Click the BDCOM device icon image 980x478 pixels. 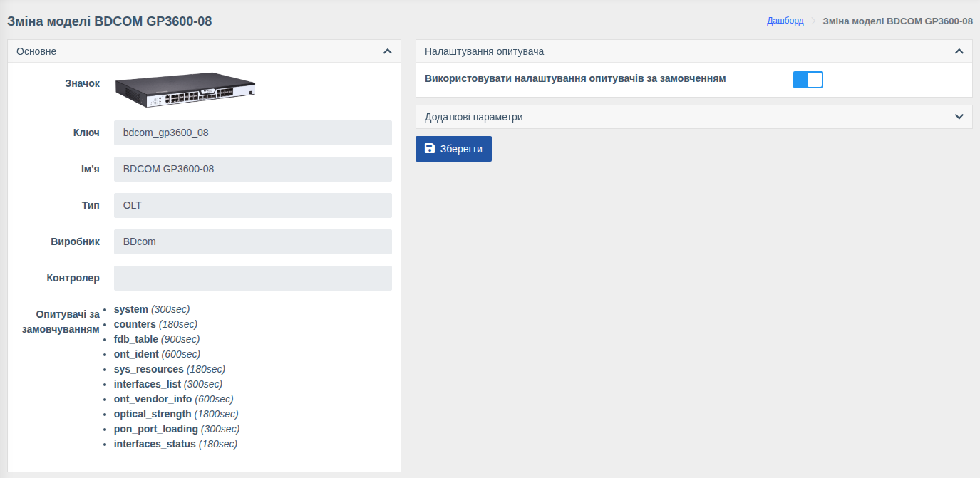click(185, 90)
